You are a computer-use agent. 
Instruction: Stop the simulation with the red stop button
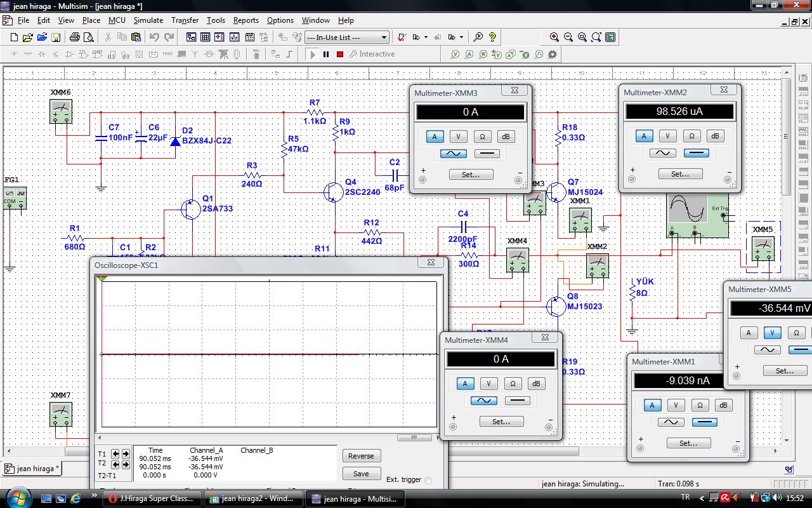tap(340, 55)
